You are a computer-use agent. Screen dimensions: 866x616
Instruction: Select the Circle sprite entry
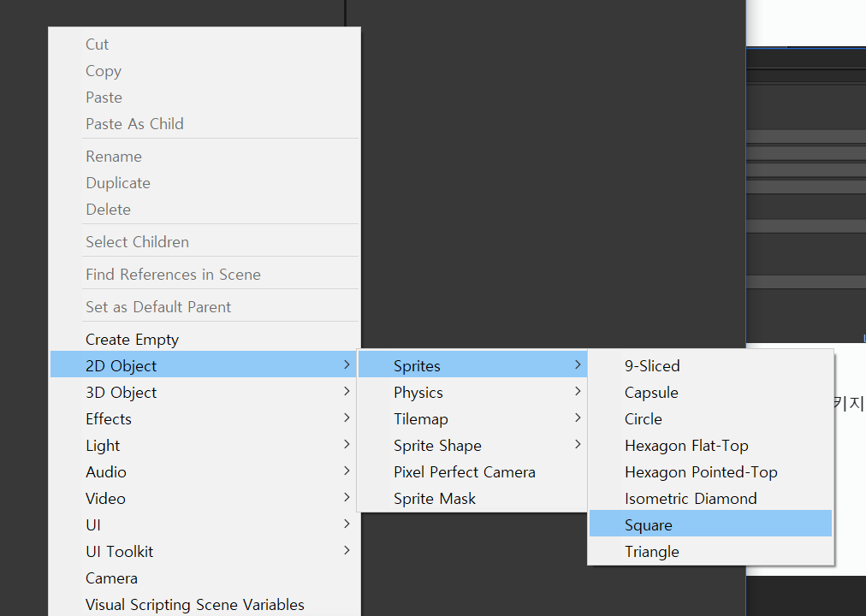tap(644, 418)
